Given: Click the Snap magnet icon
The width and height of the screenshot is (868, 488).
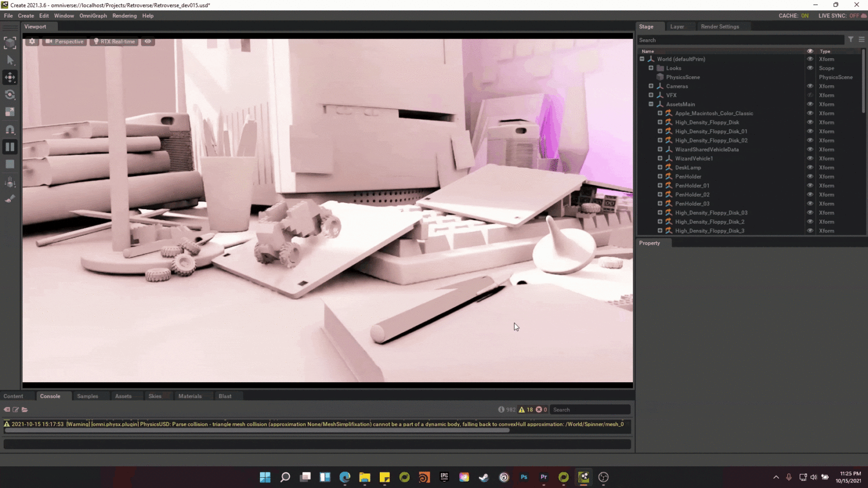Looking at the screenshot, I should point(10,130).
